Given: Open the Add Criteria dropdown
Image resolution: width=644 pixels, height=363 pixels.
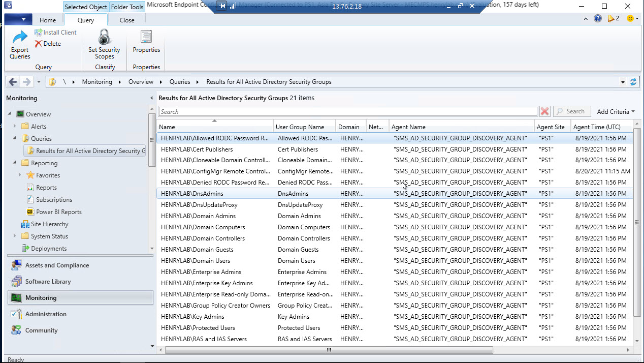Looking at the screenshot, I should coord(616,111).
